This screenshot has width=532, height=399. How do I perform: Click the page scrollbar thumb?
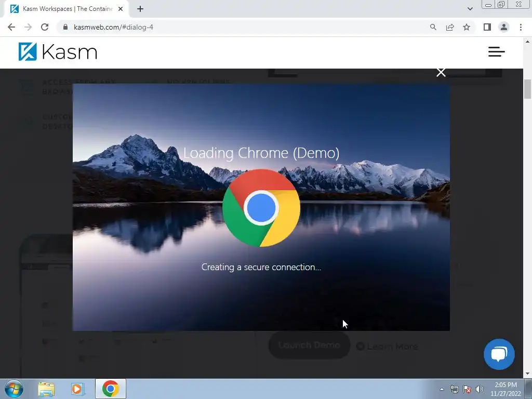click(527, 88)
